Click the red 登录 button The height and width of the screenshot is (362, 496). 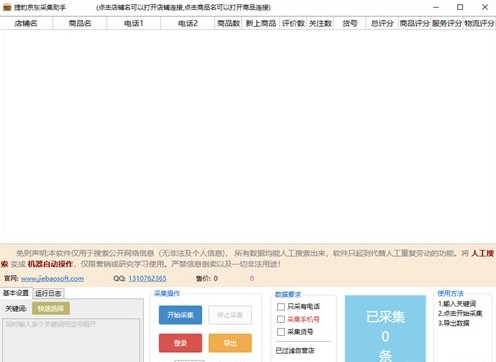coord(180,343)
